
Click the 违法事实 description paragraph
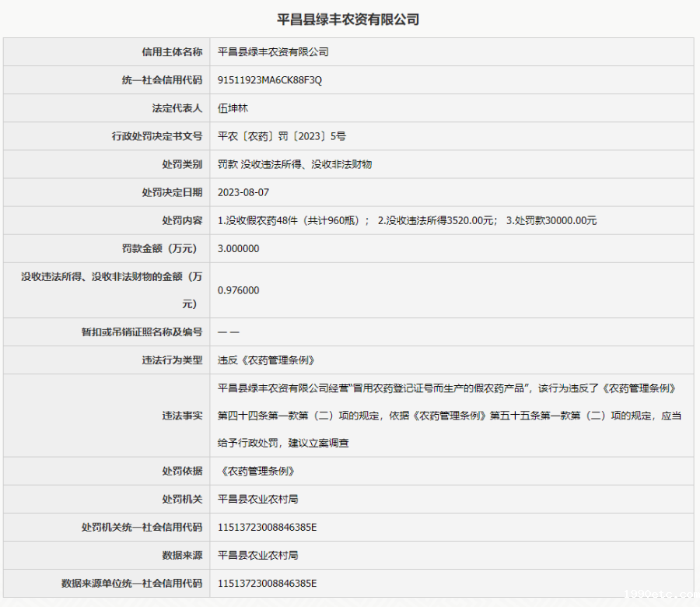[450, 416]
